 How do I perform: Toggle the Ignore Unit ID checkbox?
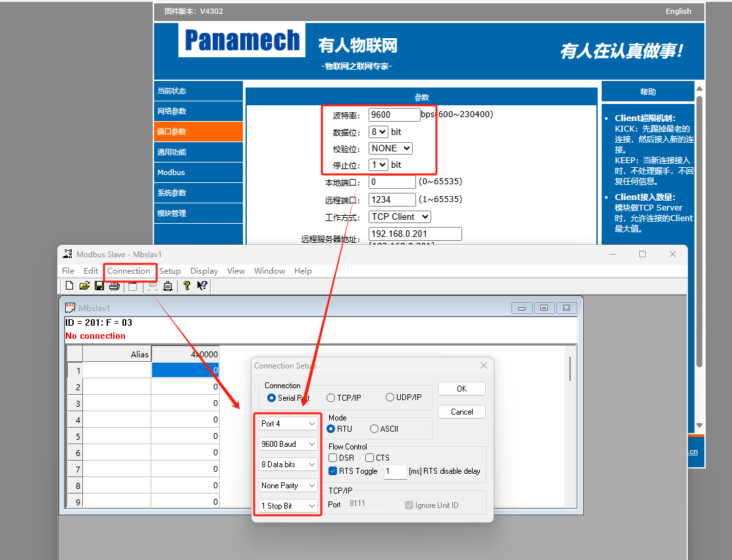(409, 505)
